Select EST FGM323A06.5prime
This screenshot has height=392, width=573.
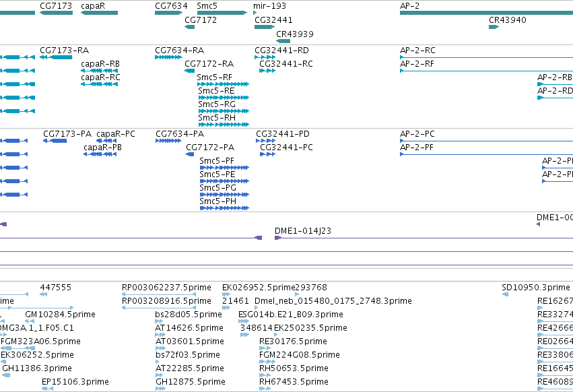40,342
